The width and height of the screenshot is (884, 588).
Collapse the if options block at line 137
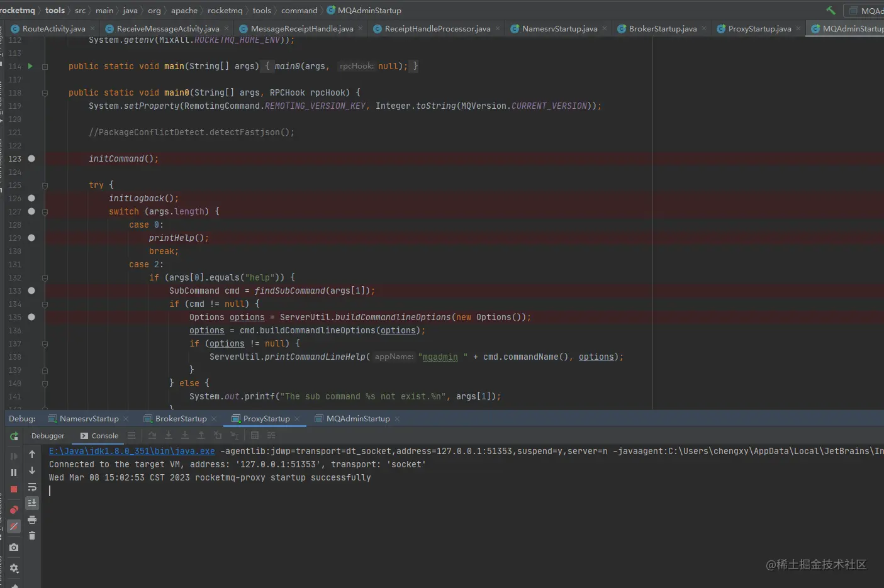pos(45,343)
